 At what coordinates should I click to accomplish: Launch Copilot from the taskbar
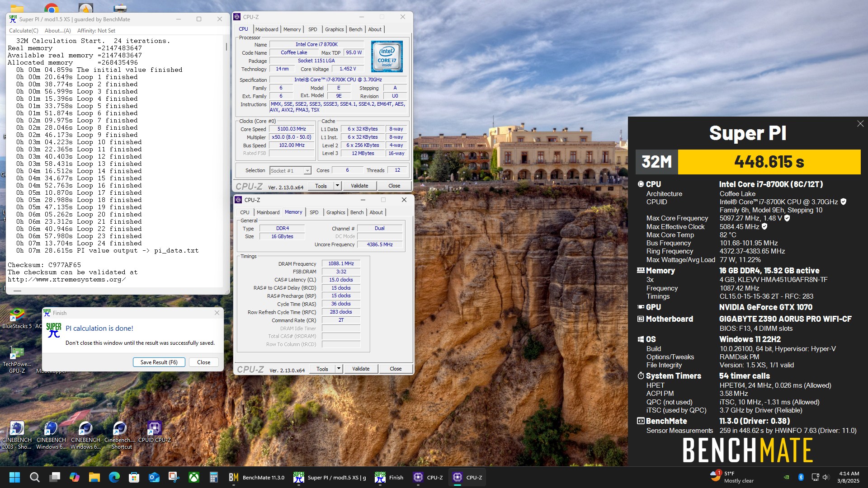pyautogui.click(x=75, y=477)
